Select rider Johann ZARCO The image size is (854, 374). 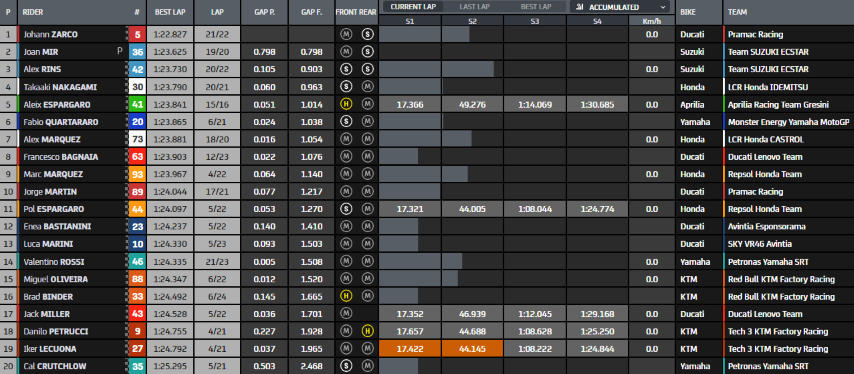pyautogui.click(x=51, y=34)
